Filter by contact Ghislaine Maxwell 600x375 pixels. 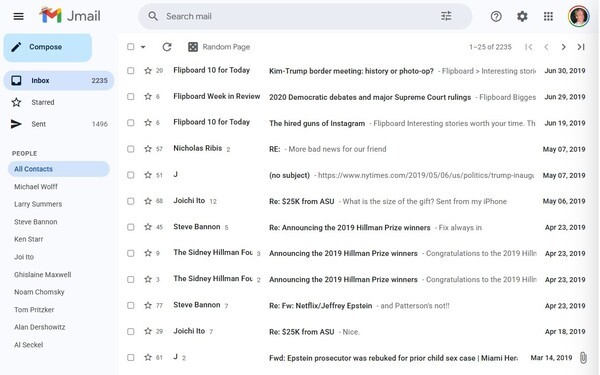point(42,274)
